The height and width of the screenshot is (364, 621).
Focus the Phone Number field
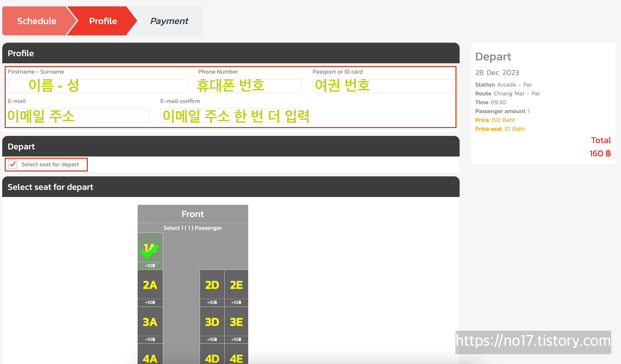[x=250, y=86]
